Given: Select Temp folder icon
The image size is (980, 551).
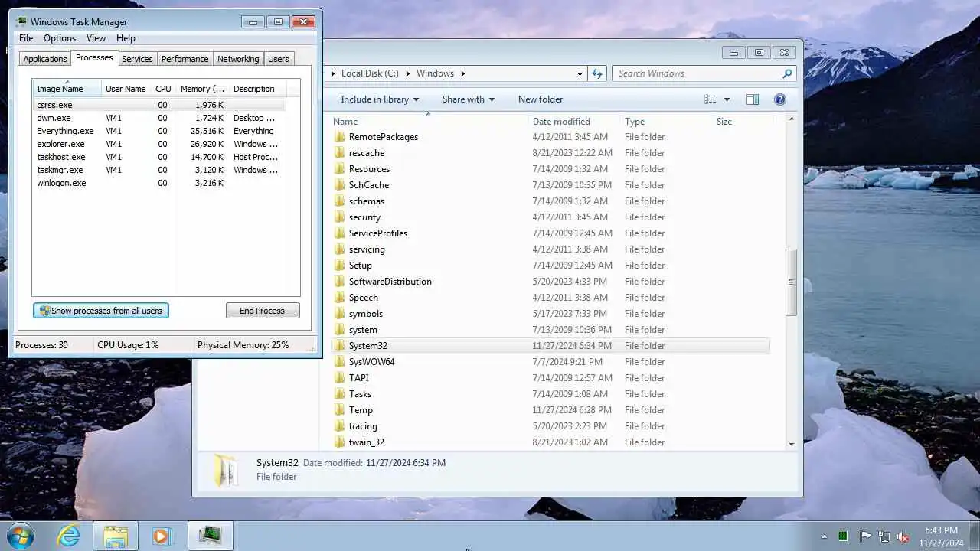Looking at the screenshot, I should tap(340, 410).
